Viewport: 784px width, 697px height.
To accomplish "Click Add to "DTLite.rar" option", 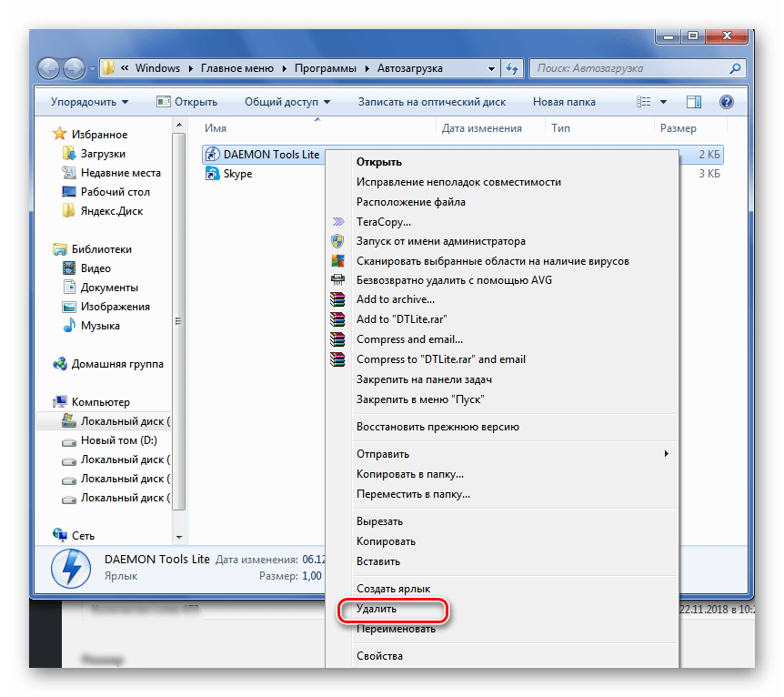I will click(401, 319).
